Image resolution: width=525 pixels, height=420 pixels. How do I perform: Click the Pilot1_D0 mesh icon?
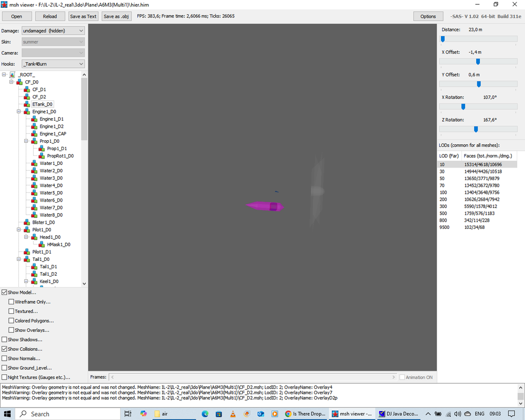click(x=27, y=229)
